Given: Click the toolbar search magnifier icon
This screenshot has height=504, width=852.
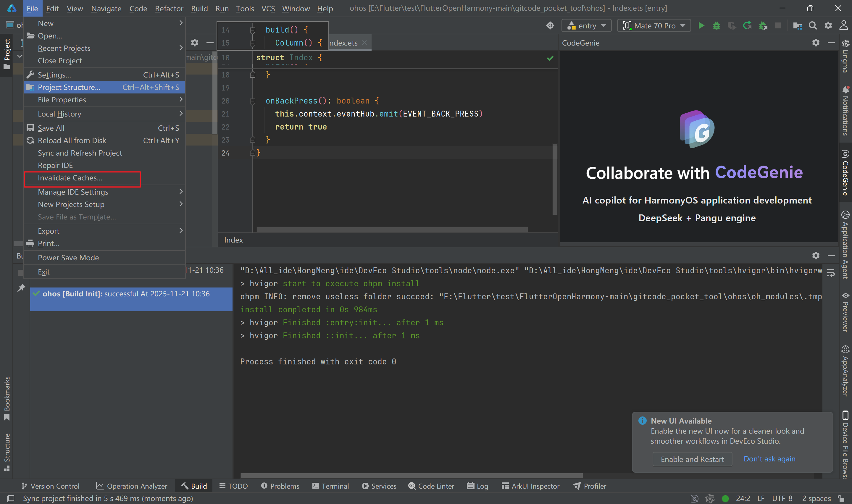Looking at the screenshot, I should (x=813, y=26).
